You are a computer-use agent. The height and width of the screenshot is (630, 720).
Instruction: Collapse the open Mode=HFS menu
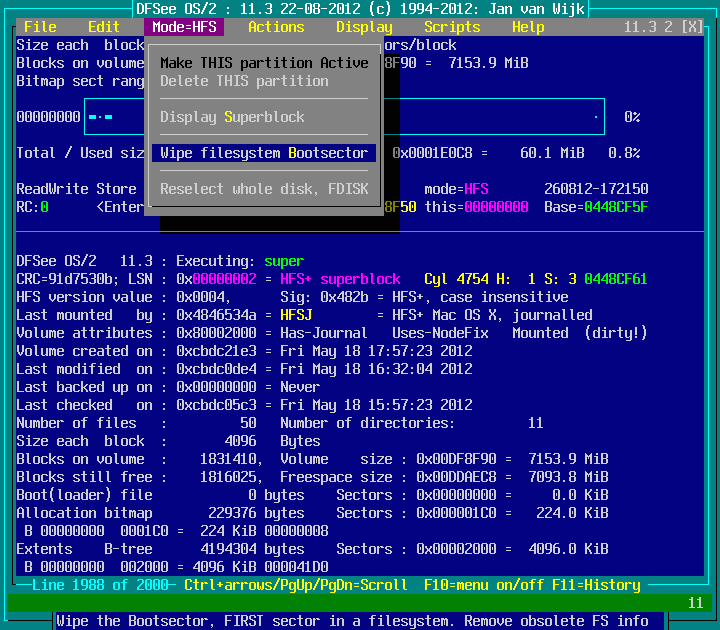click(x=184, y=27)
